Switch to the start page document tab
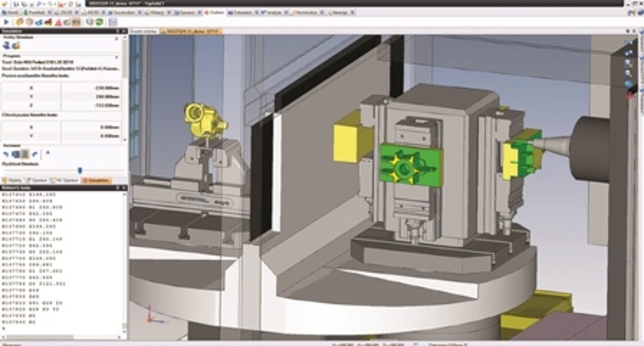The image size is (644, 346). [x=143, y=31]
